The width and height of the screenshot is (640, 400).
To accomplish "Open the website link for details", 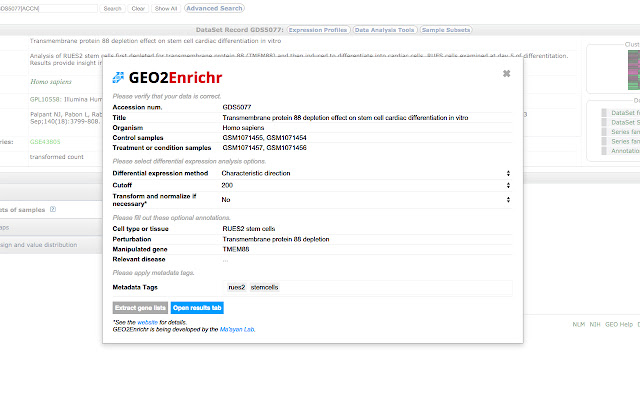I will (147, 322).
